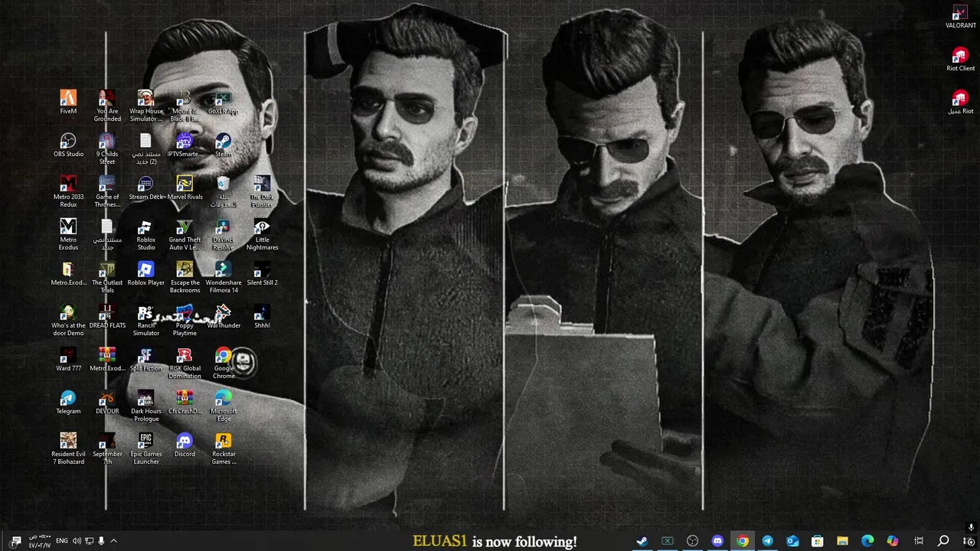Screen dimensions: 980x551
Task: Open OBS Studio from the taskbar
Action: [x=692, y=541]
